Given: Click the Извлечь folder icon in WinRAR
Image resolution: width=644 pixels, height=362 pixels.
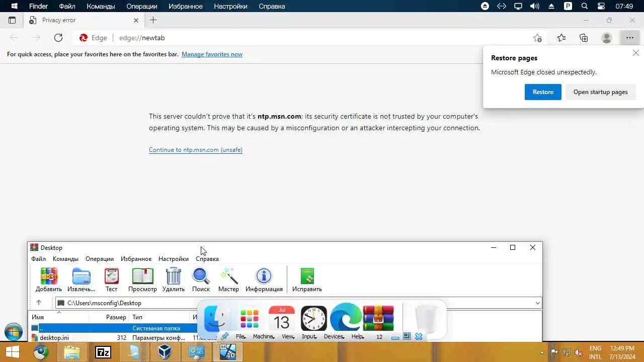Looking at the screenshot, I should pos(81,280).
